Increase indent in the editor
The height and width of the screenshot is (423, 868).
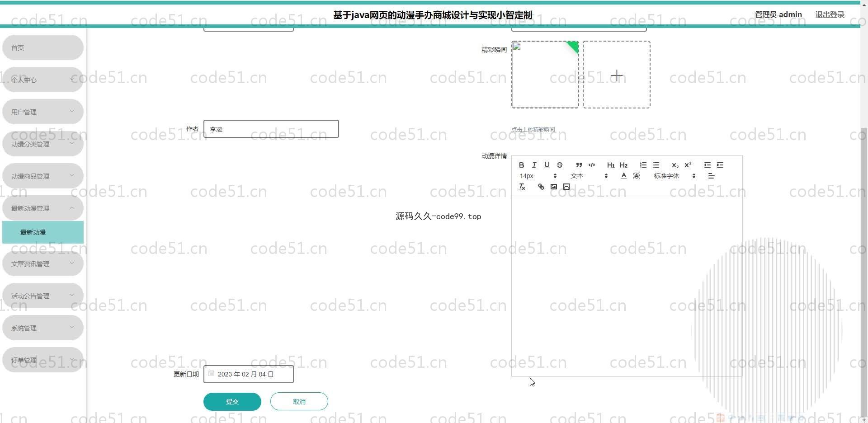pos(720,165)
